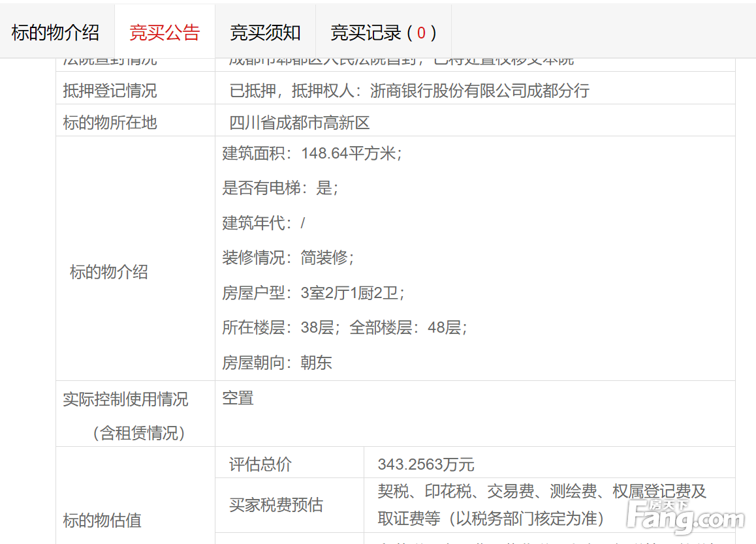Switch to the 竞买须知 tab

point(265,32)
